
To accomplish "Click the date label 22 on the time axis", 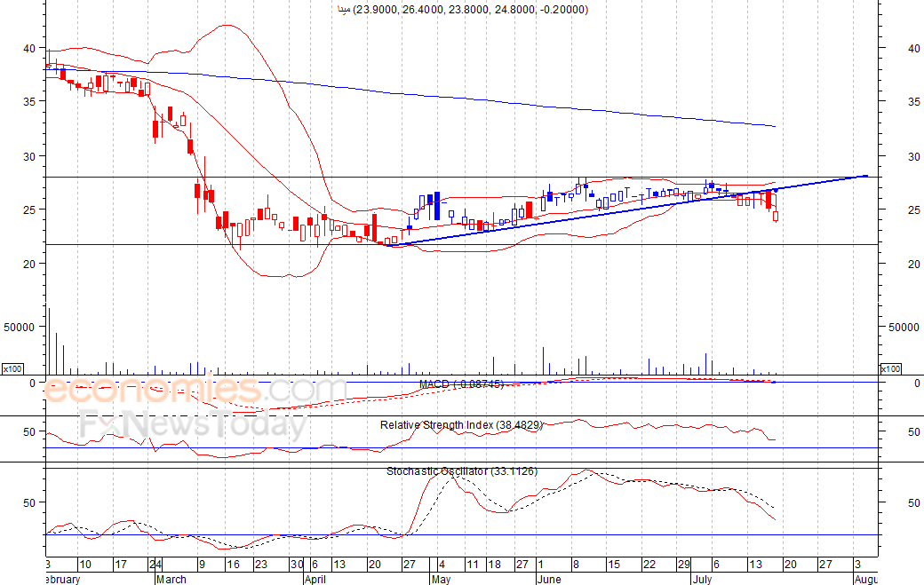I will pyautogui.click(x=649, y=565).
